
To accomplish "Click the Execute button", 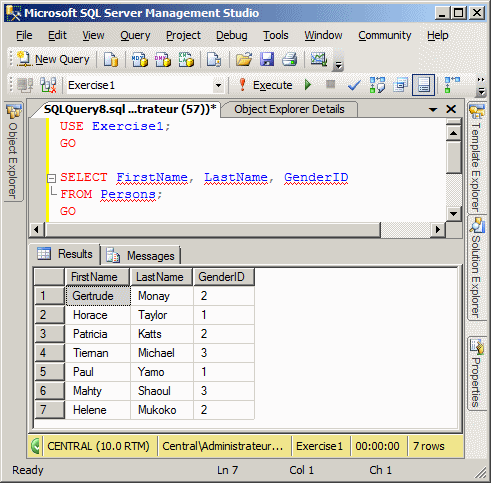I will [x=265, y=85].
